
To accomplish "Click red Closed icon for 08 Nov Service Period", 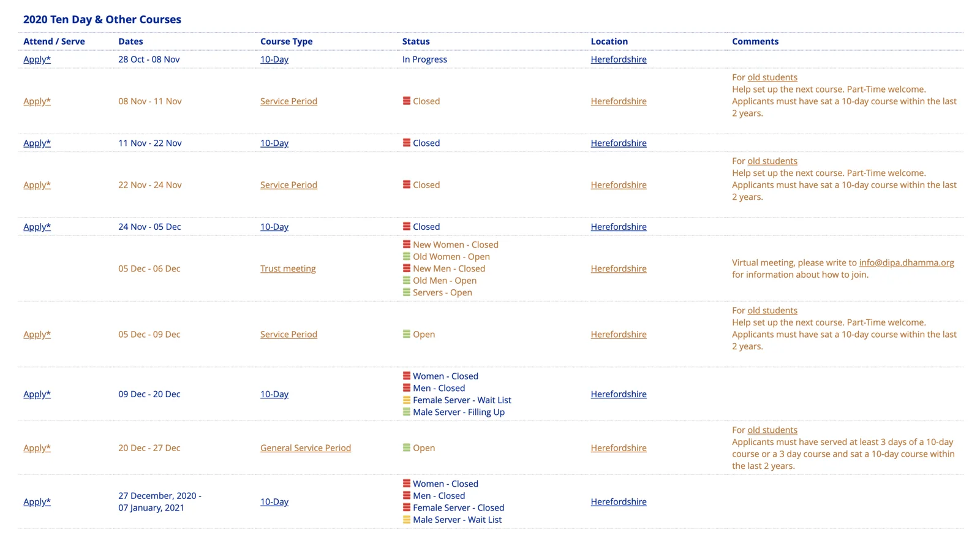I will (x=406, y=101).
